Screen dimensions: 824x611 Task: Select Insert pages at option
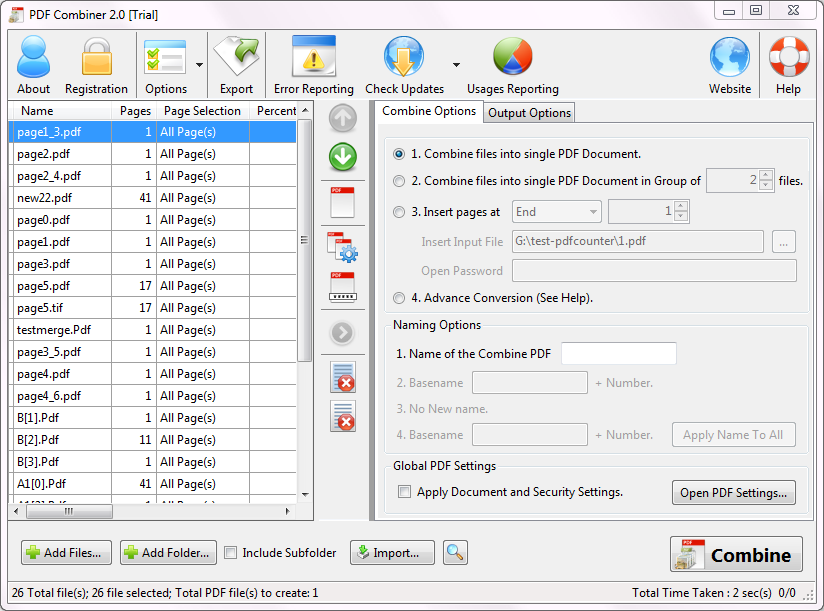pyautogui.click(x=399, y=212)
